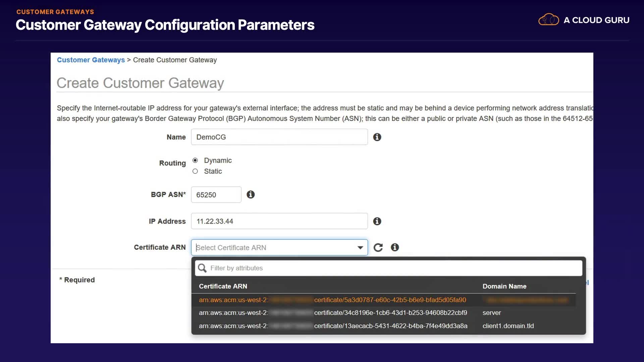Select the Static routing radio button
The width and height of the screenshot is (644, 362).
(195, 171)
